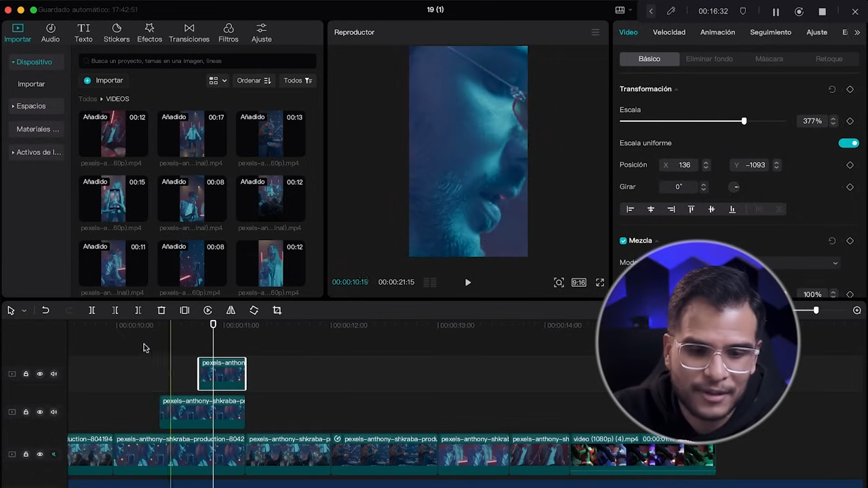Select the mirror/flip tool
The height and width of the screenshot is (488, 868).
point(231,310)
